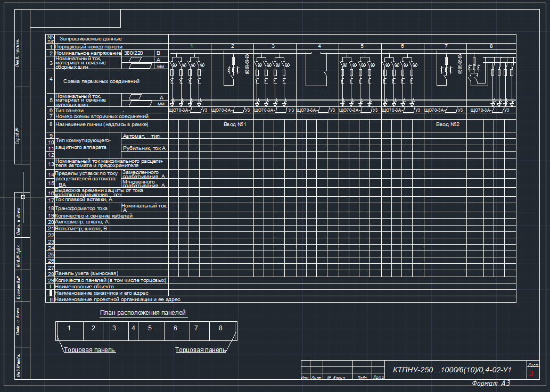
Task: Select the '№ докум.' title block cell
Action: (336, 378)
